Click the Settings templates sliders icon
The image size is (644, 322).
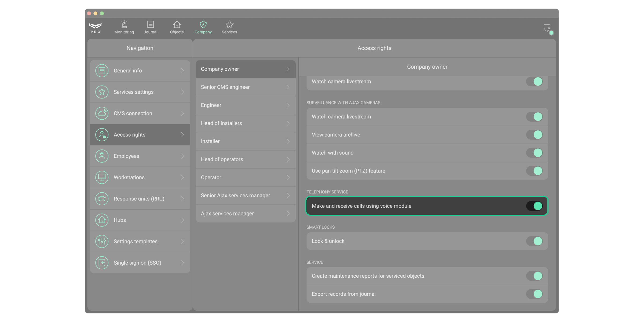tap(102, 241)
